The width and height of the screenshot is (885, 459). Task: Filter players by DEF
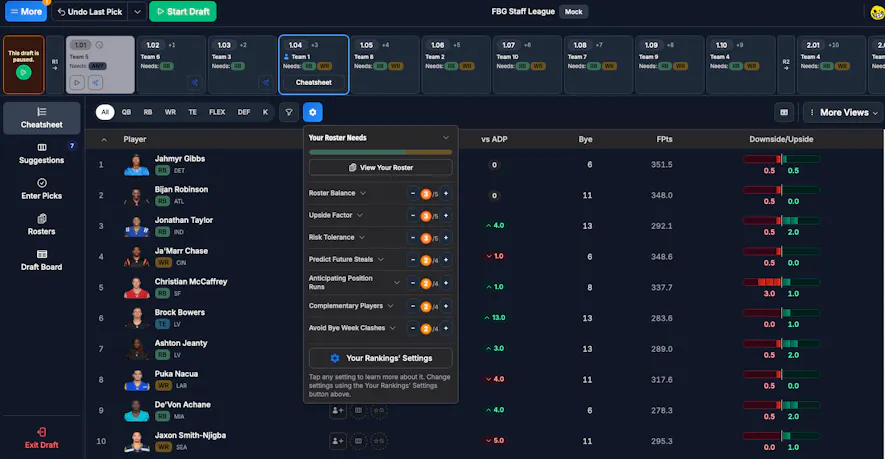coord(244,112)
